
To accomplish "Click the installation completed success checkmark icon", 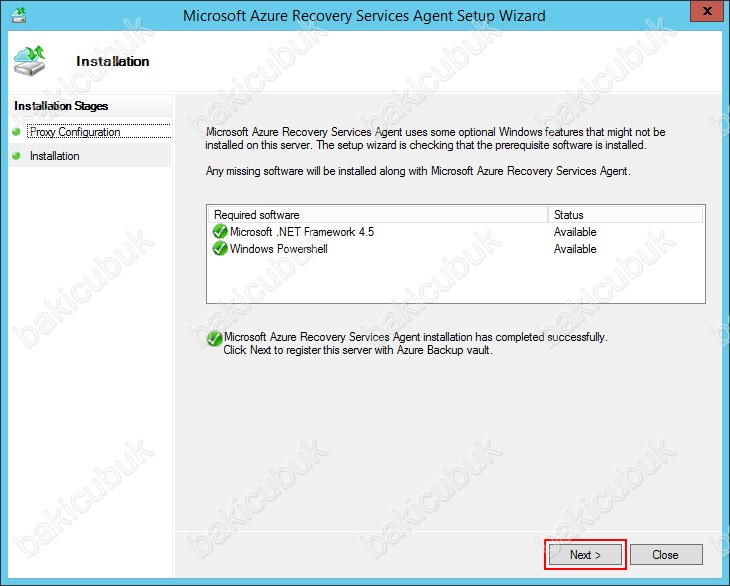I will point(214,338).
